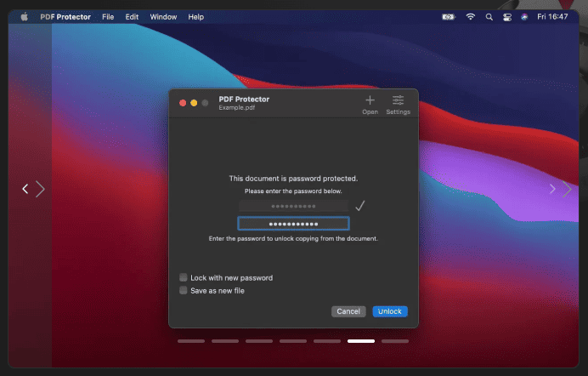The width and height of the screenshot is (588, 376).
Task: Click the grey right chevron on the left edge
Action: click(40, 189)
